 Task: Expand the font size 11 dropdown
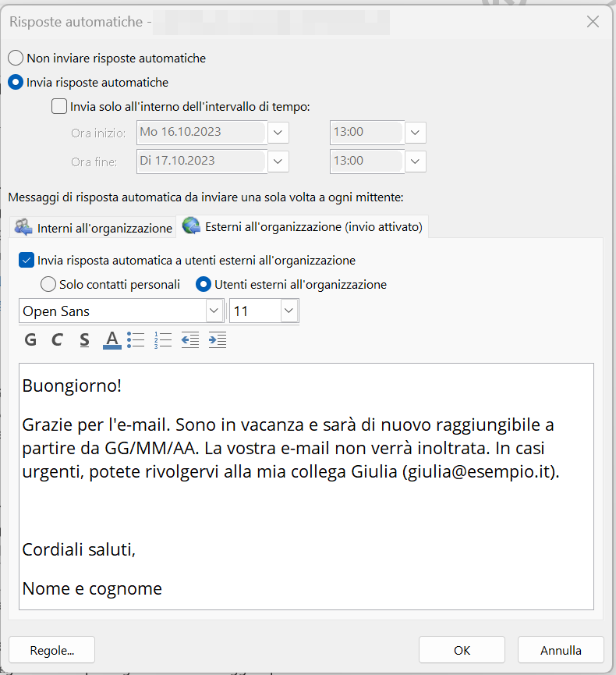289,311
